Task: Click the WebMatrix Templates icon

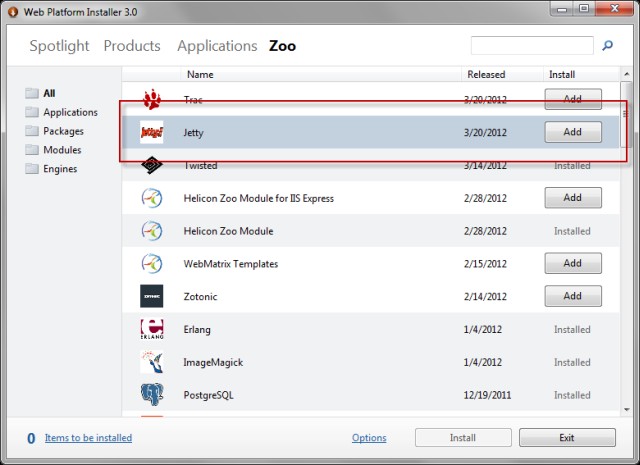Action: tap(152, 264)
